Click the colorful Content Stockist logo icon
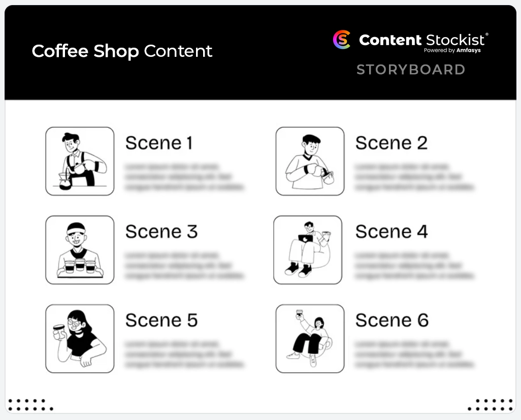 click(342, 40)
